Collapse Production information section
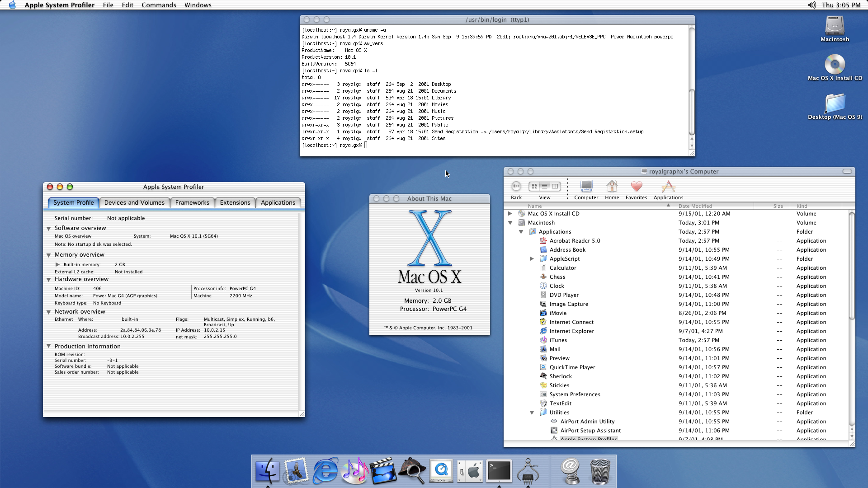 [48, 346]
